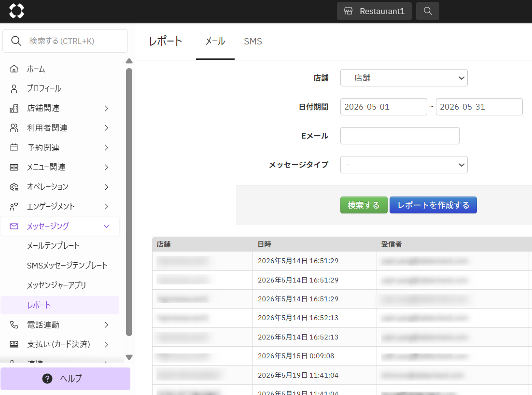Viewport: 532px width, 395px height.
Task: Open SMSメッセージテンプレート in sidebar
Action: 67,266
